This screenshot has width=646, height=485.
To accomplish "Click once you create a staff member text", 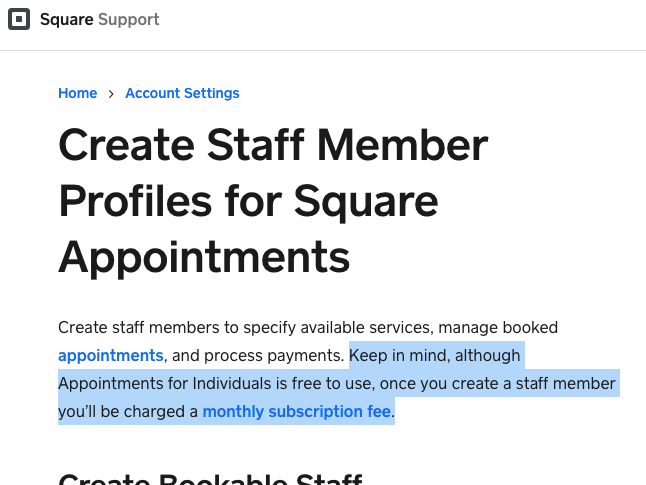I will (x=497, y=383).
